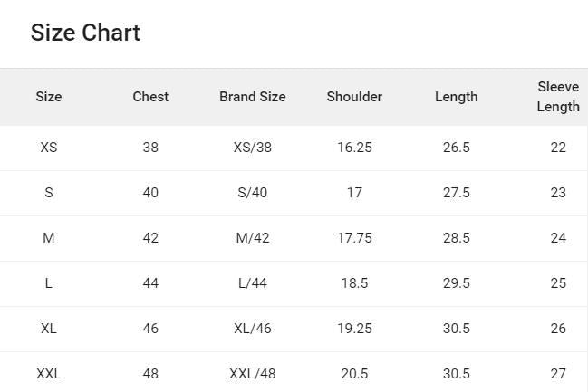Select the Length column header
588x392 pixels.
coord(456,97)
